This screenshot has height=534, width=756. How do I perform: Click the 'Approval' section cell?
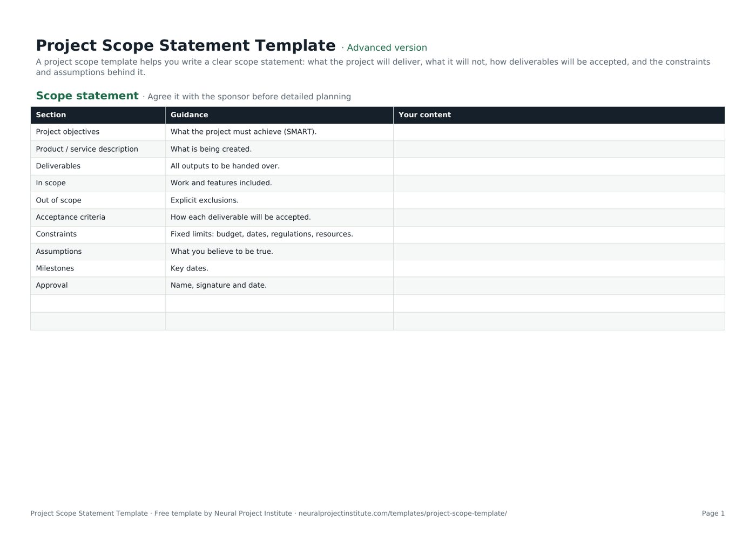pos(98,286)
